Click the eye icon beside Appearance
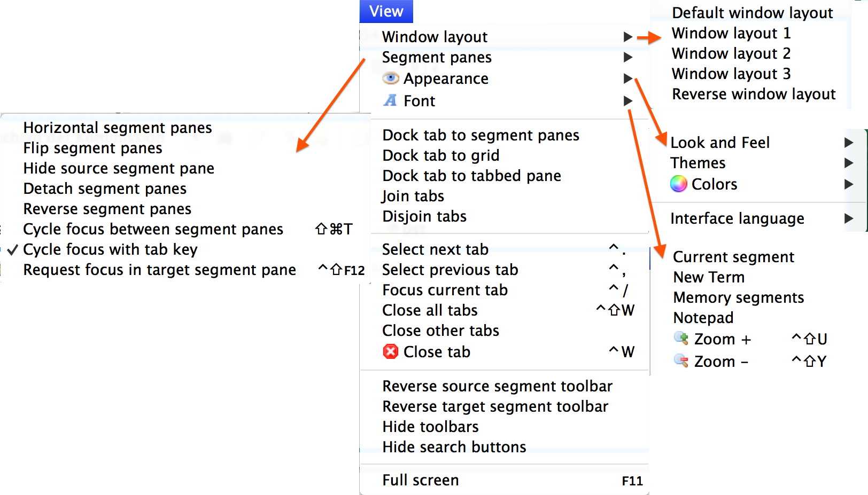The image size is (868, 495). point(391,78)
